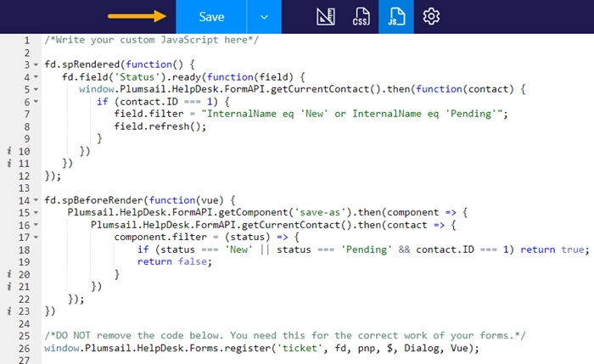Click line number 24 in the gutter
The image size is (594, 364).
click(x=24, y=323)
